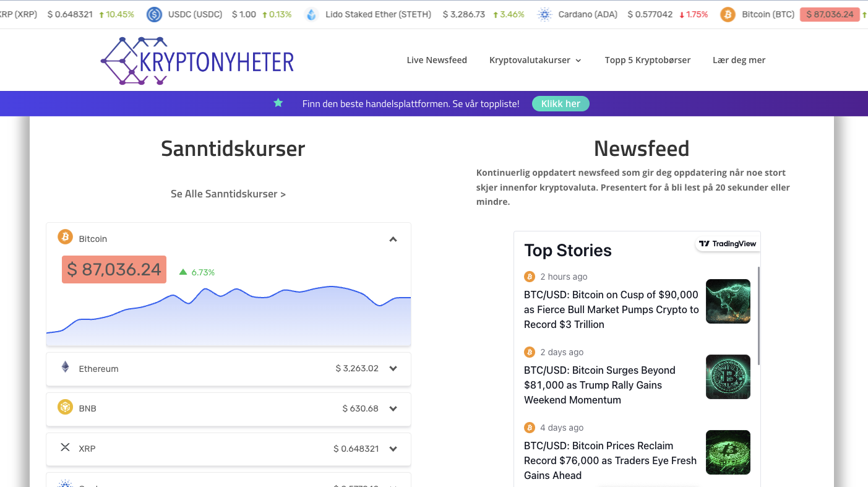This screenshot has width=868, height=487.
Task: Collapse the Bitcoin price panel
Action: click(393, 239)
